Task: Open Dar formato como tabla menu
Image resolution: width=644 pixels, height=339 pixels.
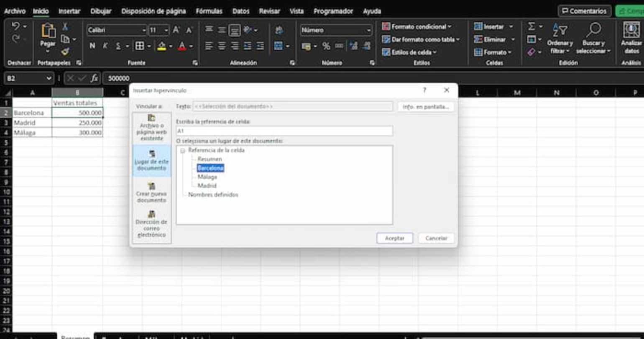Action: 421,39
